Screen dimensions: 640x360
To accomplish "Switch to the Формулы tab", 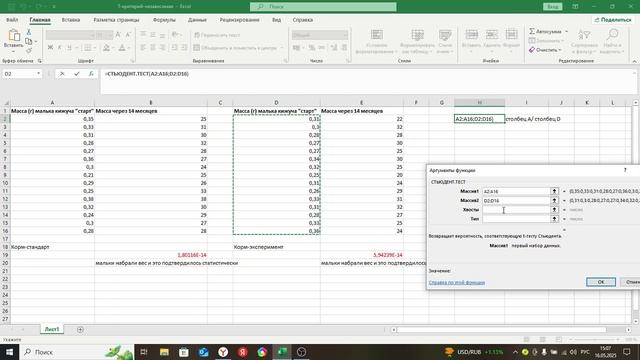I will click(164, 20).
